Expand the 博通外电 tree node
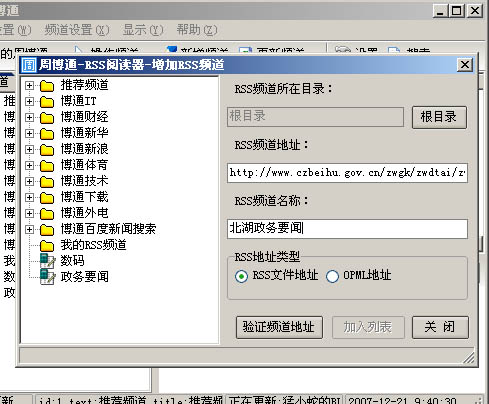Image resolution: width=489 pixels, height=404 pixels. point(29,213)
